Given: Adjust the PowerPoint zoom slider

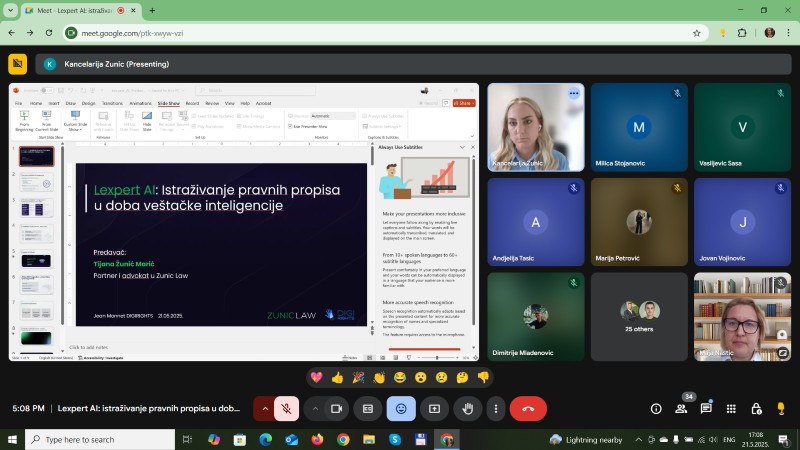Looking at the screenshot, I should tap(437, 358).
